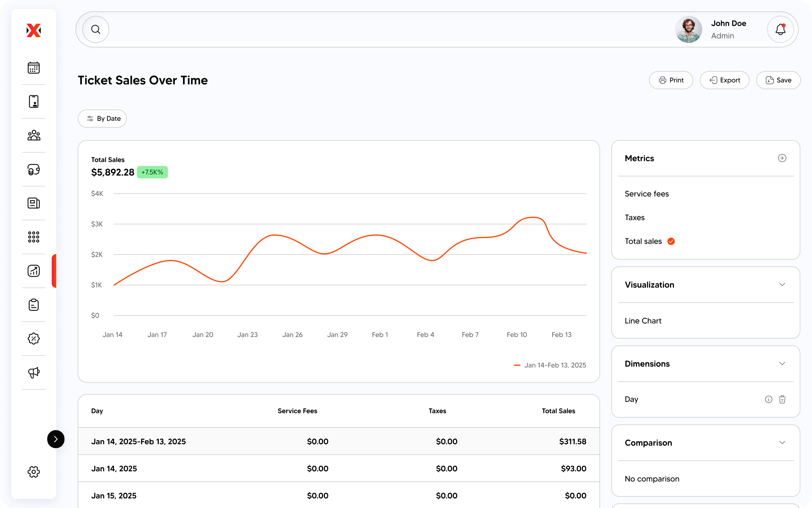Deselect the Total sales metric
812x508 pixels.
click(671, 241)
